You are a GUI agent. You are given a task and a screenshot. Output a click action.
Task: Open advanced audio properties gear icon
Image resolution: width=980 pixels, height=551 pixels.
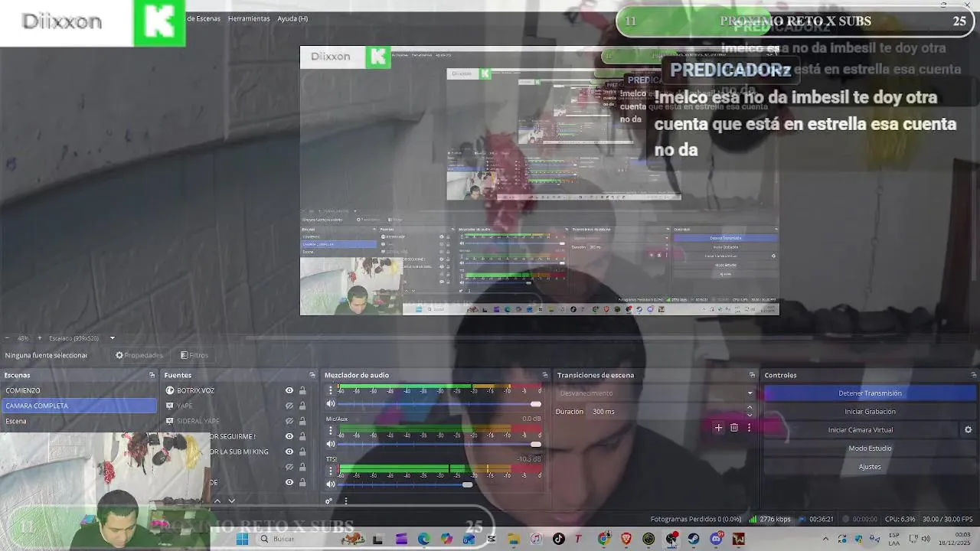tap(329, 501)
